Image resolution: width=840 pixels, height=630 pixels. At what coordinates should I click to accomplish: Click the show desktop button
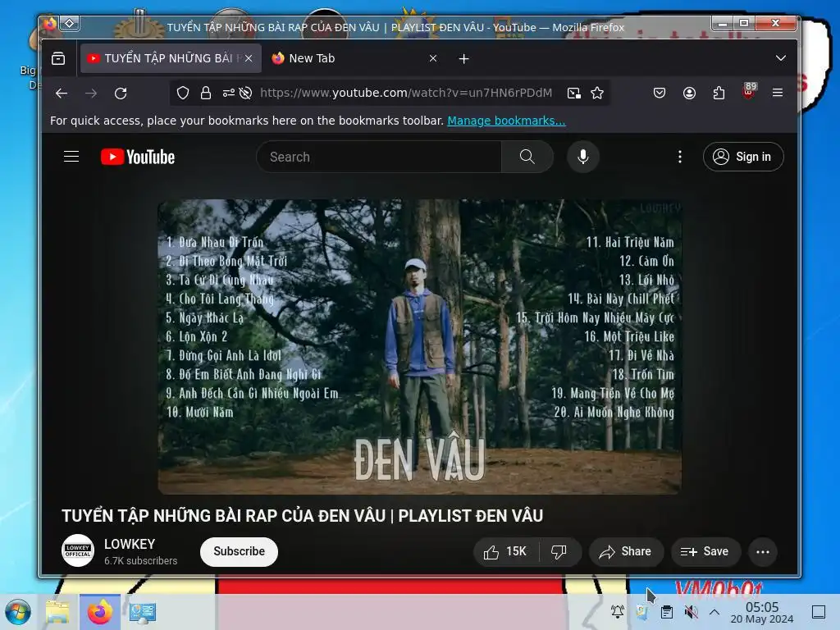819,612
